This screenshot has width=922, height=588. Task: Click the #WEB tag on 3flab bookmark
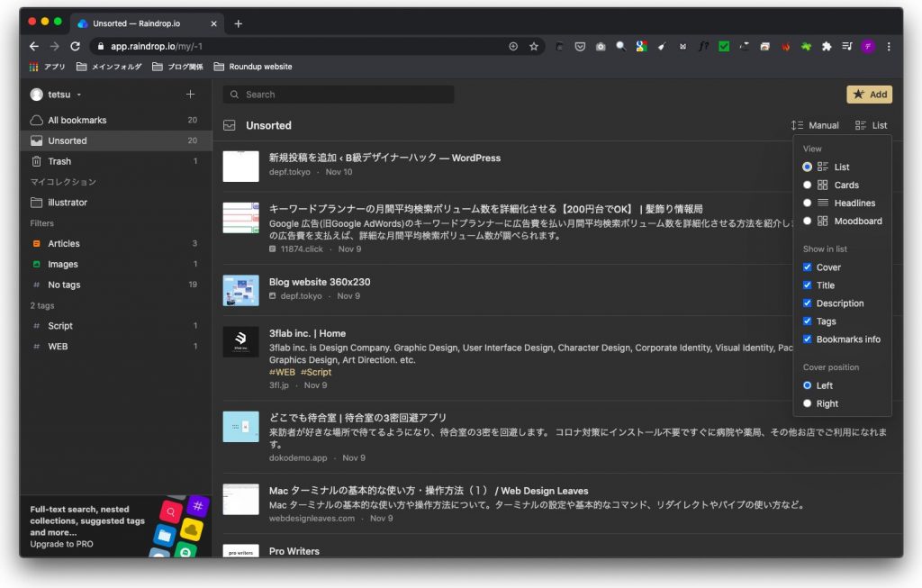point(282,372)
